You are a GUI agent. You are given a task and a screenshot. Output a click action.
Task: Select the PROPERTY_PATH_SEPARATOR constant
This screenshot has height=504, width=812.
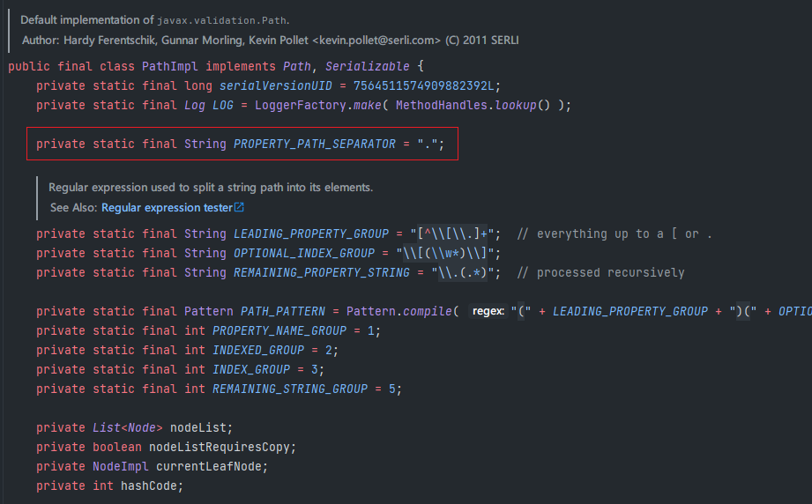pyautogui.click(x=315, y=144)
